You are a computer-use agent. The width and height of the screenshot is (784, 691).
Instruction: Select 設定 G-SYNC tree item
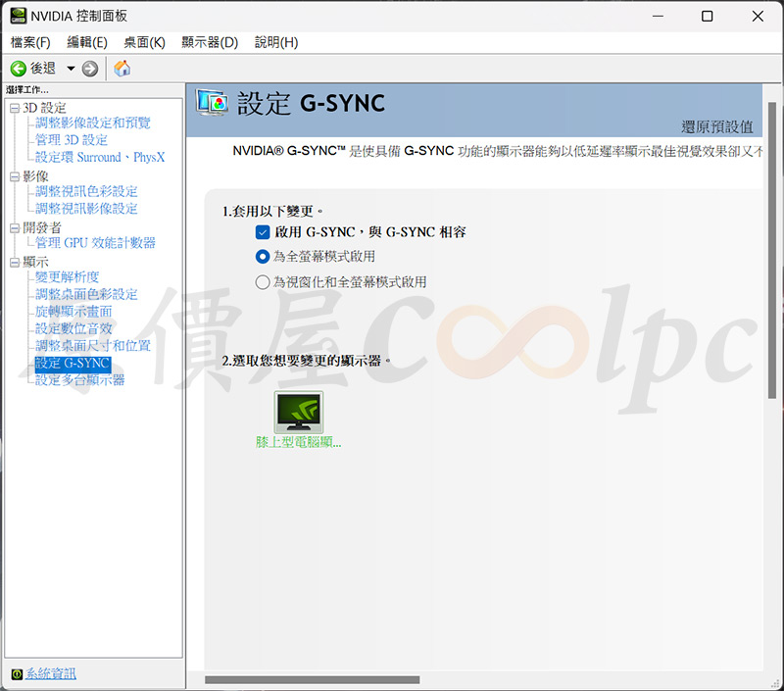(73, 363)
